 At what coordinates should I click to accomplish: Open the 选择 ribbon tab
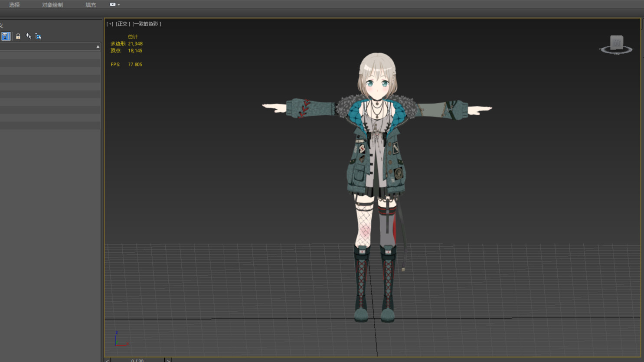click(x=14, y=5)
